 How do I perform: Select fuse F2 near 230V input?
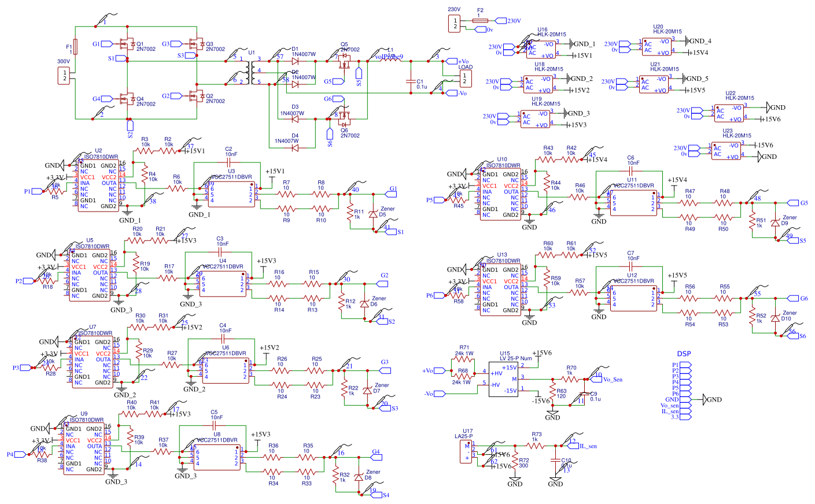point(480,21)
